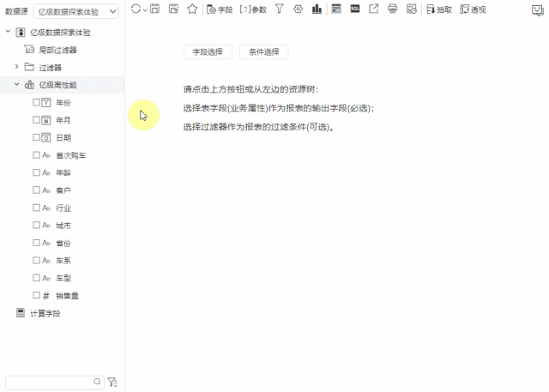
Task: Click the folder icon beside 过滤器
Action: (x=29, y=67)
